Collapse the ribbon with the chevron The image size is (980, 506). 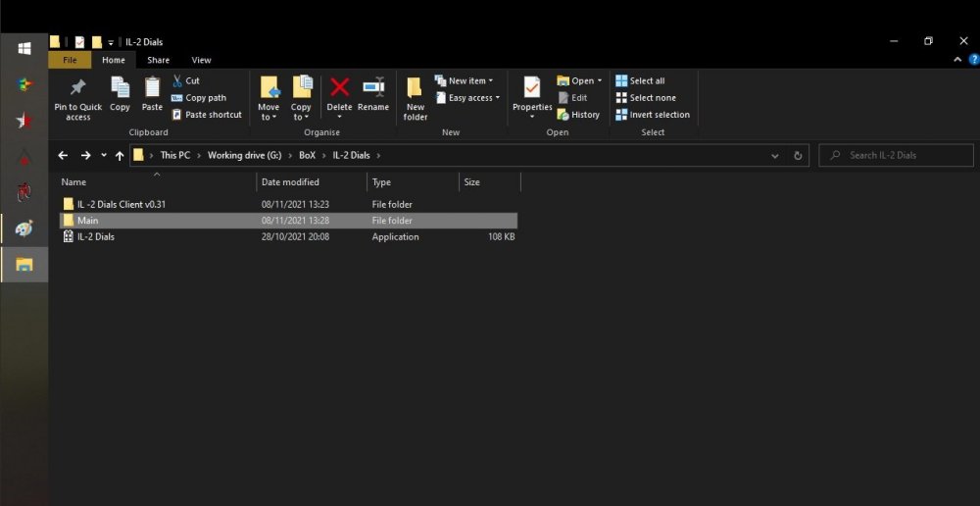coord(957,60)
